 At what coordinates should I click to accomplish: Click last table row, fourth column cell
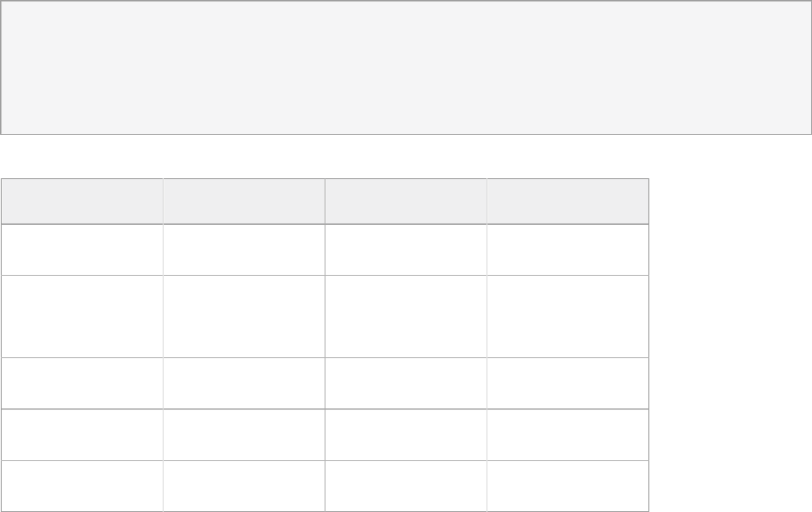tap(568, 486)
